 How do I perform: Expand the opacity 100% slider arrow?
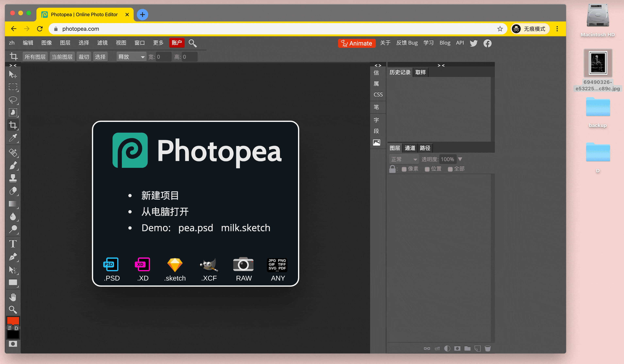(x=460, y=159)
